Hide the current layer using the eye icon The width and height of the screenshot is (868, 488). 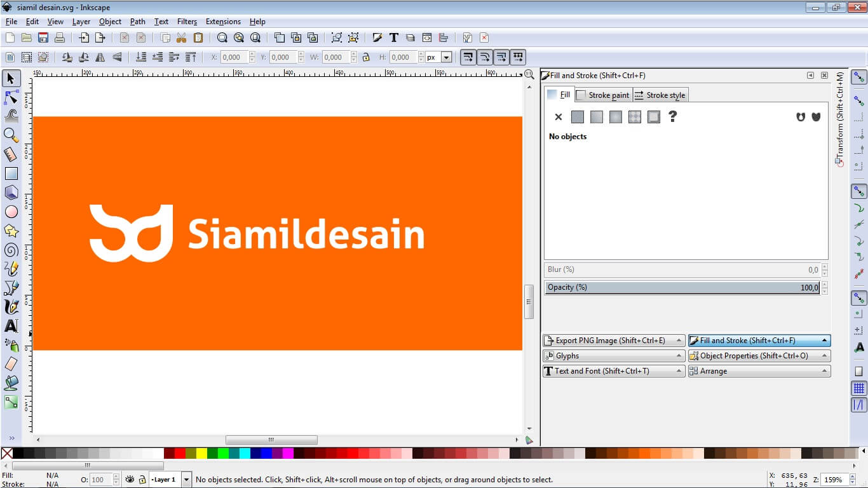[x=130, y=479]
